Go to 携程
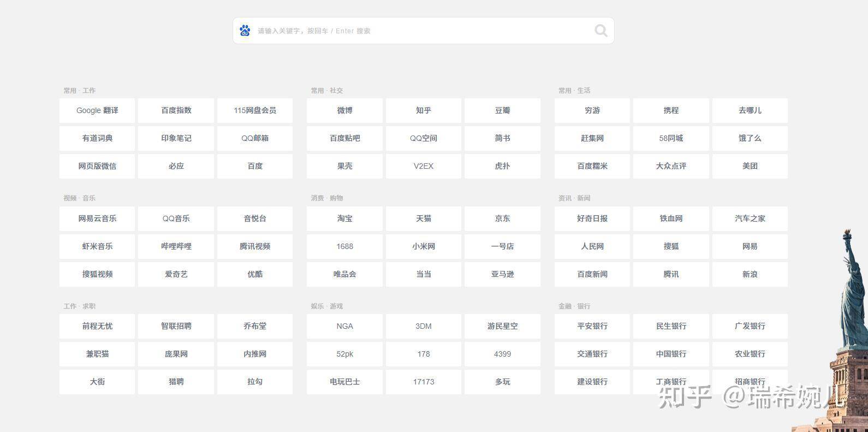Screen dimensions: 868x432 pyautogui.click(x=671, y=110)
